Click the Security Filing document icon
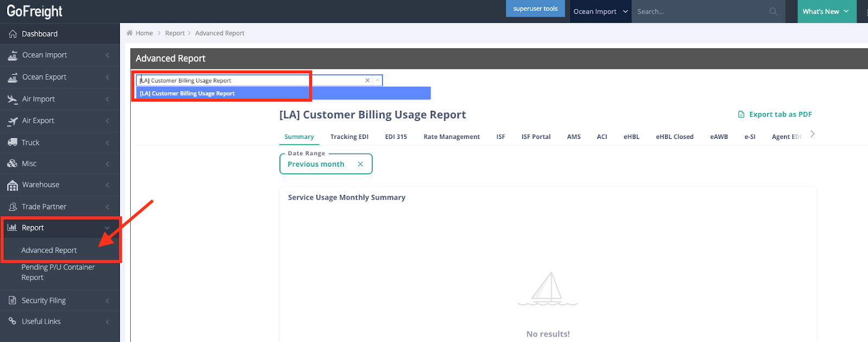The width and height of the screenshot is (868, 342). click(12, 300)
